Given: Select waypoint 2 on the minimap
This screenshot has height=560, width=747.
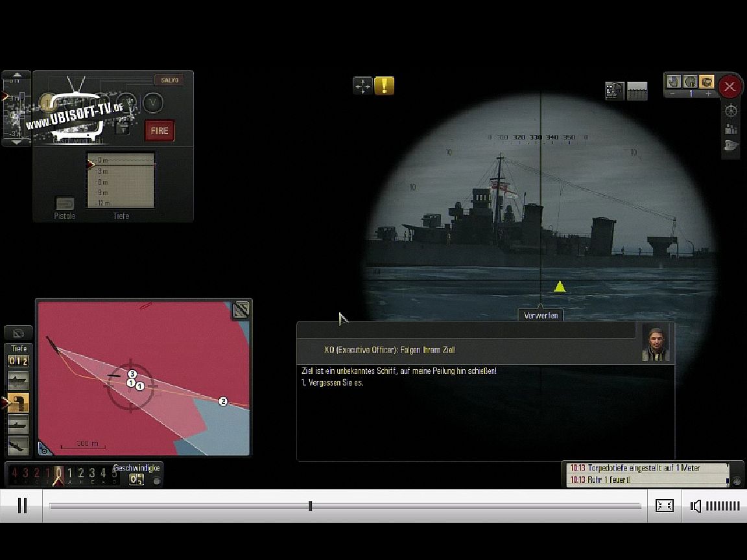Looking at the screenshot, I should (222, 401).
